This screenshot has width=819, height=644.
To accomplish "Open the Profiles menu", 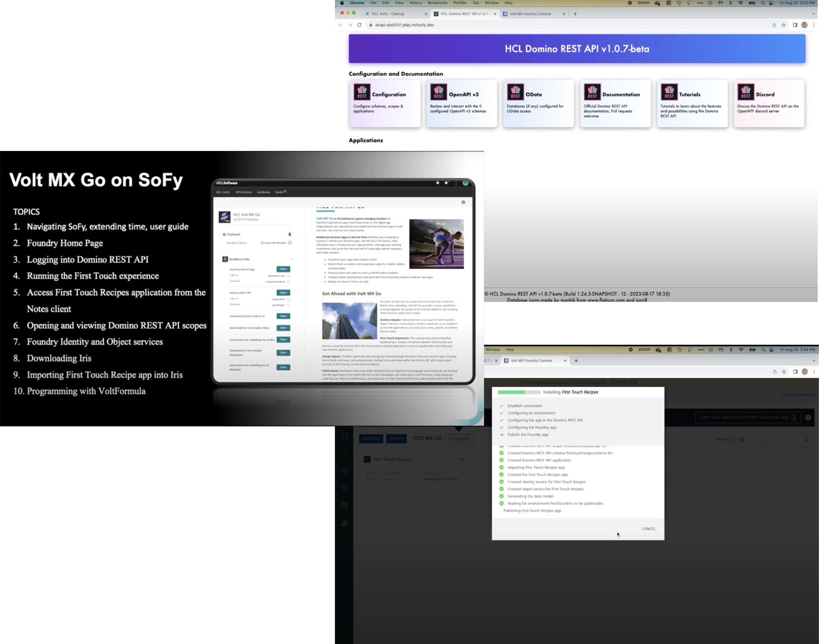I will click(460, 3).
